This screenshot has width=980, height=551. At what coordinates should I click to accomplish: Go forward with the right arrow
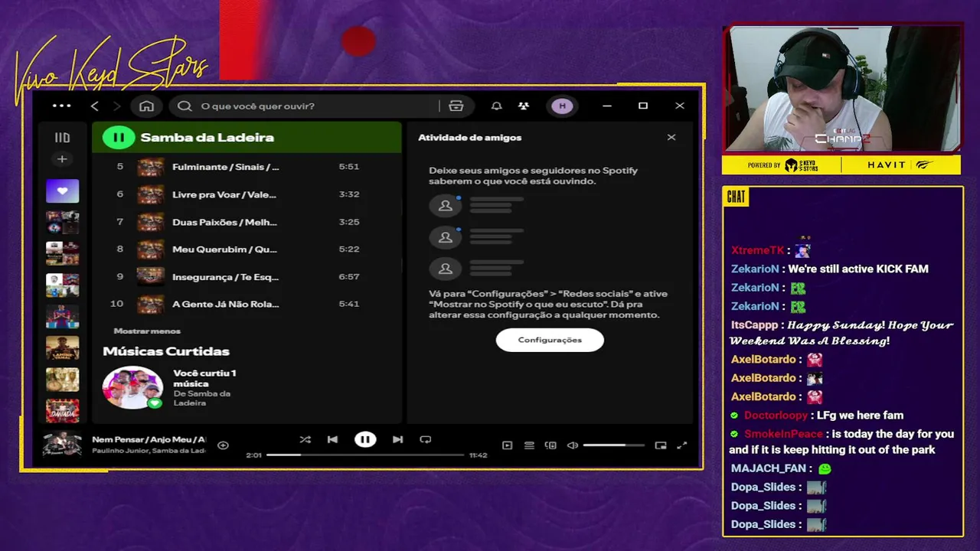tap(116, 106)
